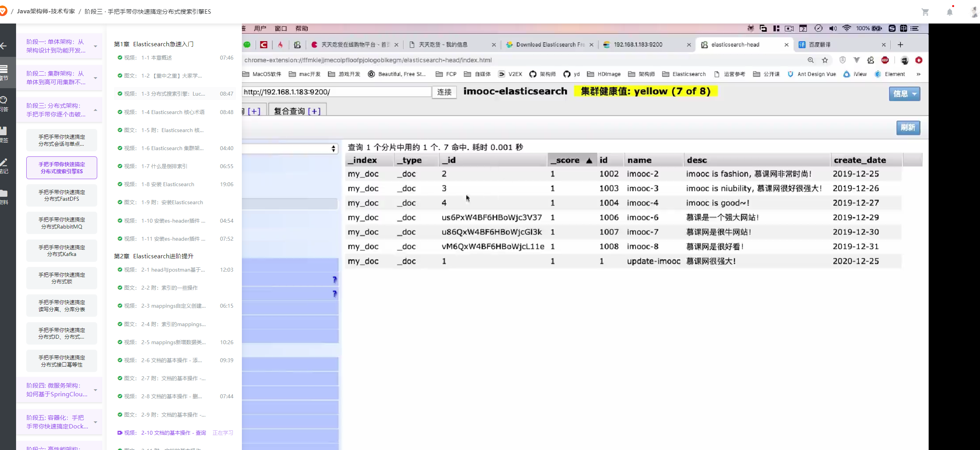Screen dimensions: 980x450
Task: Click the _id cell us6PxW4BF6HBoWjc3V37
Action: point(492,218)
